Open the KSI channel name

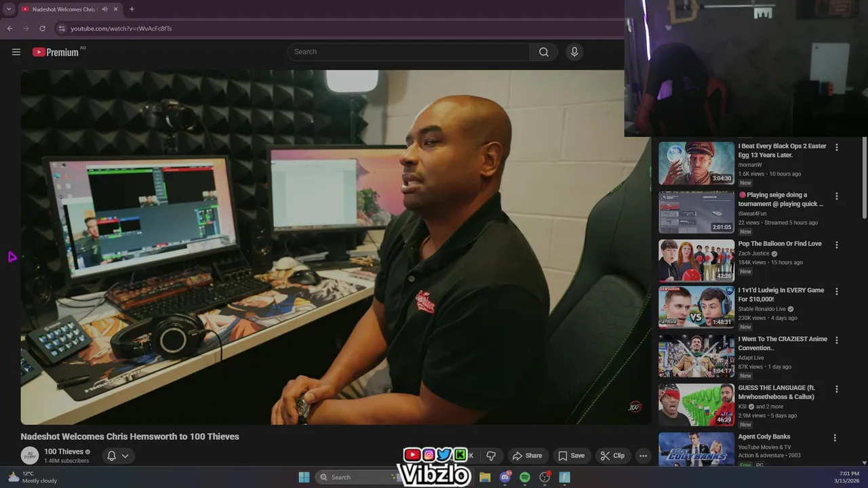(x=743, y=407)
